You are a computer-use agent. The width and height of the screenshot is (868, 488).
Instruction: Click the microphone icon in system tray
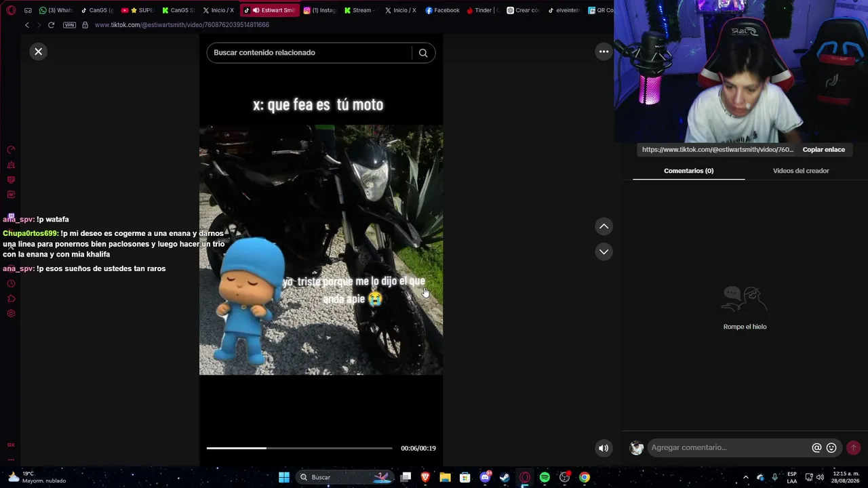point(775,477)
